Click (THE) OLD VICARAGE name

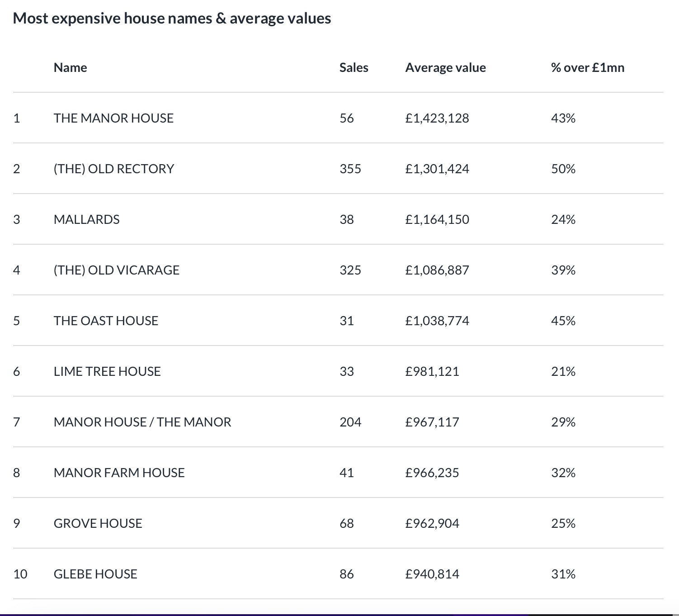pos(116,270)
